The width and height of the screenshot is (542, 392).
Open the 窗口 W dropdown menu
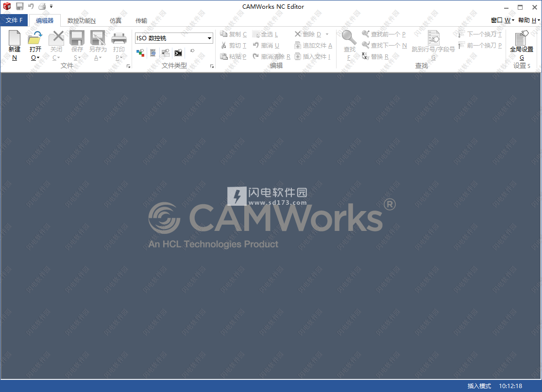503,20
